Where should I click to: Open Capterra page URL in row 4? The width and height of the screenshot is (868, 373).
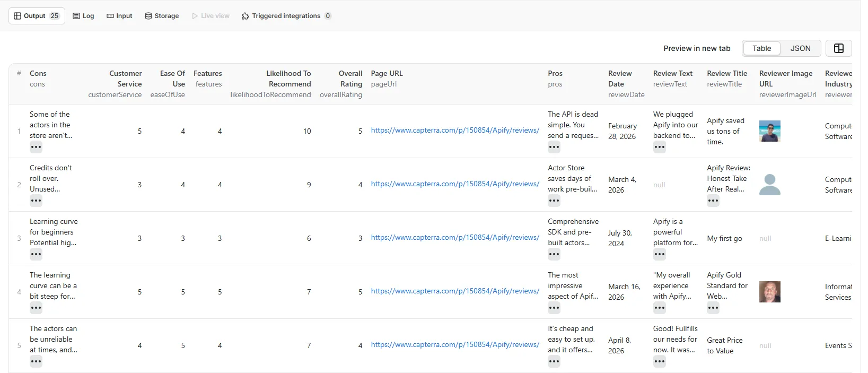coord(455,291)
